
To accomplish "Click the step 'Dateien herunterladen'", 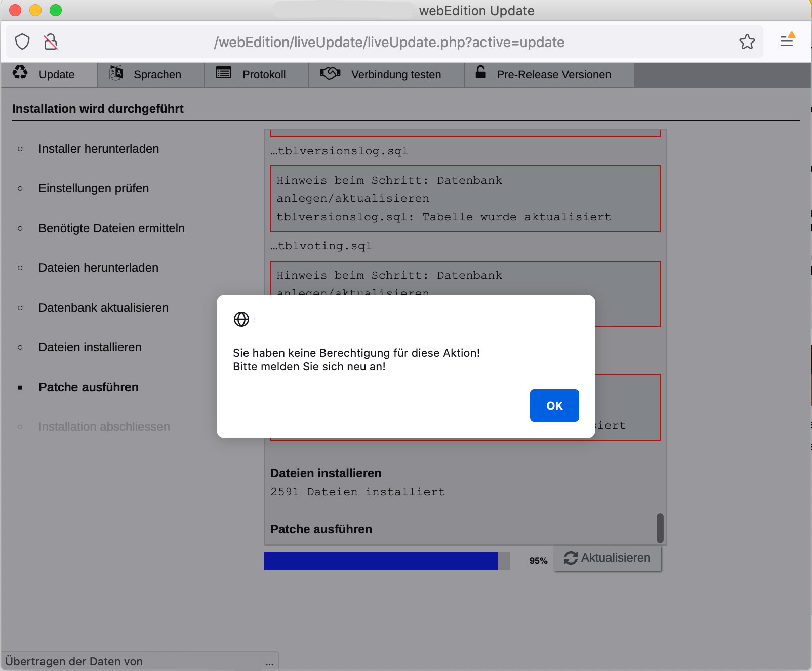I will point(98,268).
